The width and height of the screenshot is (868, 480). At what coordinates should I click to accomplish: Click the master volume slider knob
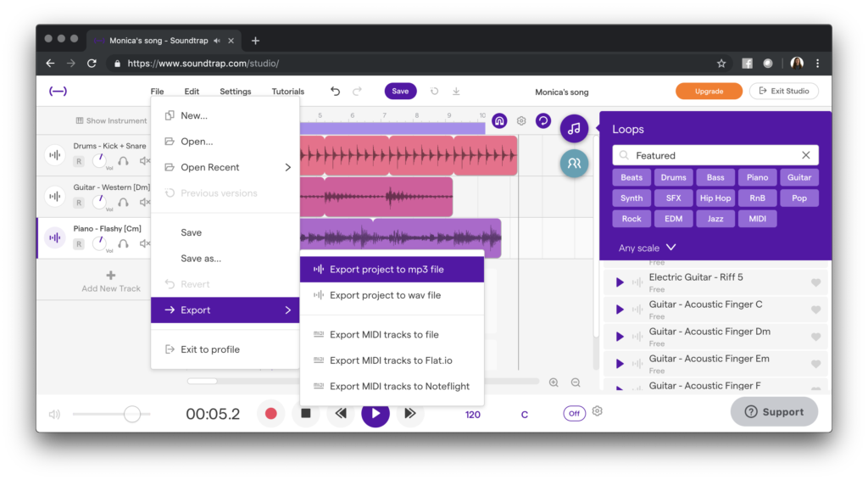point(131,414)
